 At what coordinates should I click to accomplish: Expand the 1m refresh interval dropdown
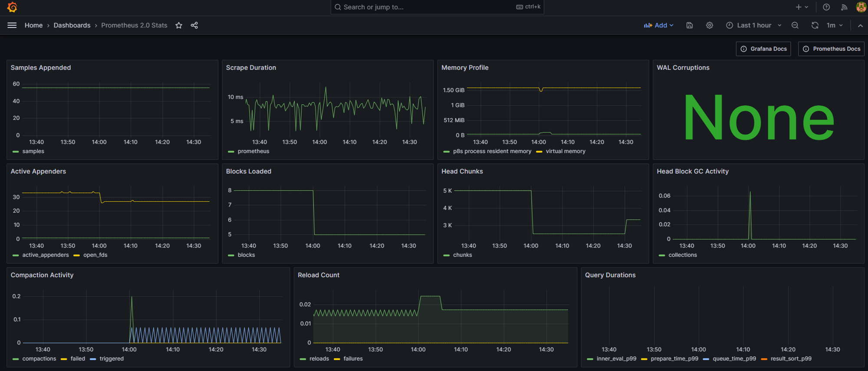835,25
